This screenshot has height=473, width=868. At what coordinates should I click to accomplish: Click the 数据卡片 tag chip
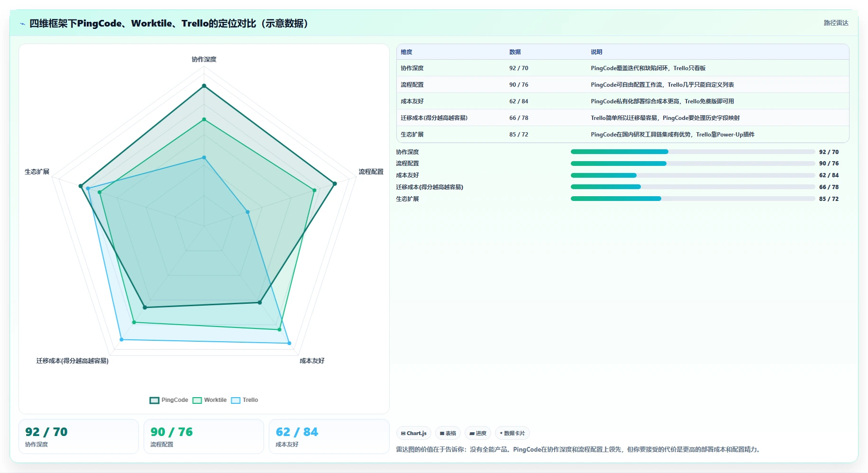coord(512,433)
